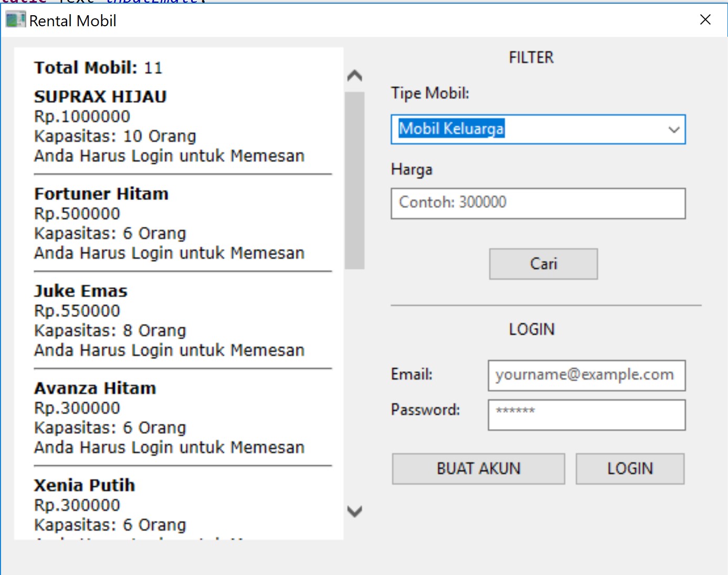Click Kapasitas: 8 Orang text
The width and height of the screenshot is (728, 575).
pyautogui.click(x=110, y=331)
